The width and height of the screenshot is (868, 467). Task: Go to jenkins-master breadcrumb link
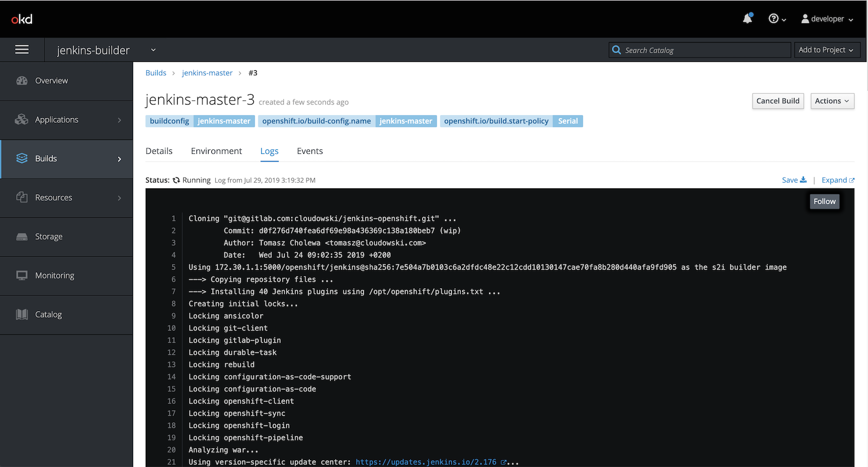[207, 73]
